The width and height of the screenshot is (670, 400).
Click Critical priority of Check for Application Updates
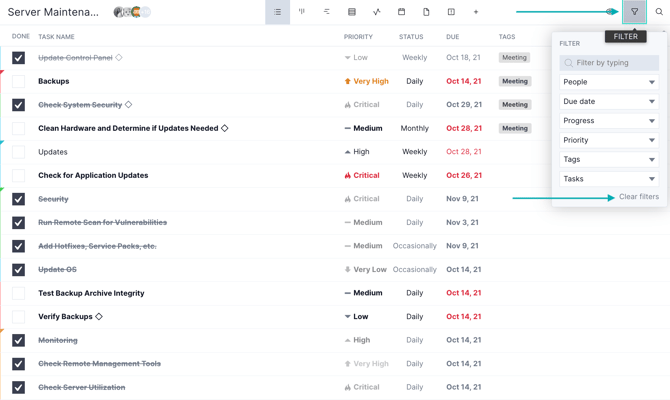362,175
